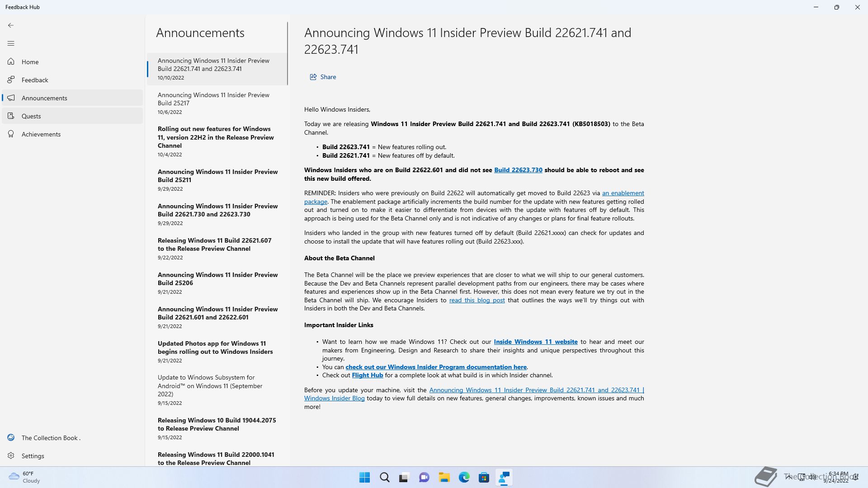Open taskbar clock showing 9/24/2022

click(x=835, y=477)
